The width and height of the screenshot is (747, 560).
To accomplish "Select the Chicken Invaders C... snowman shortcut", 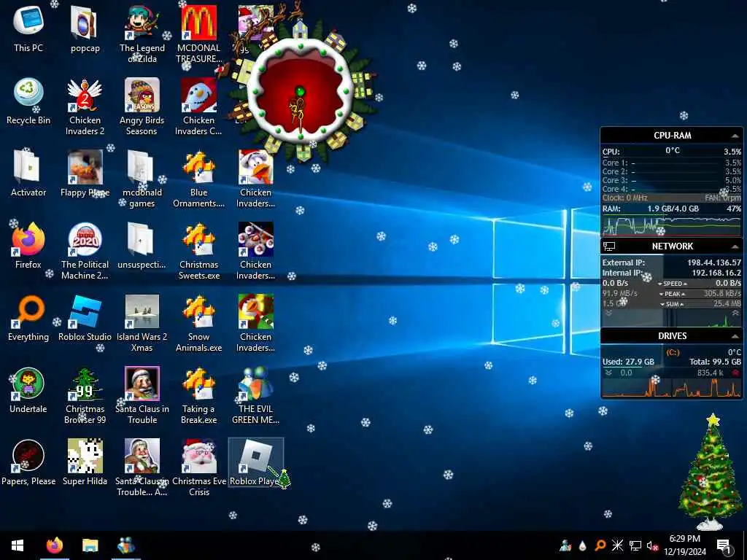I will click(198, 106).
